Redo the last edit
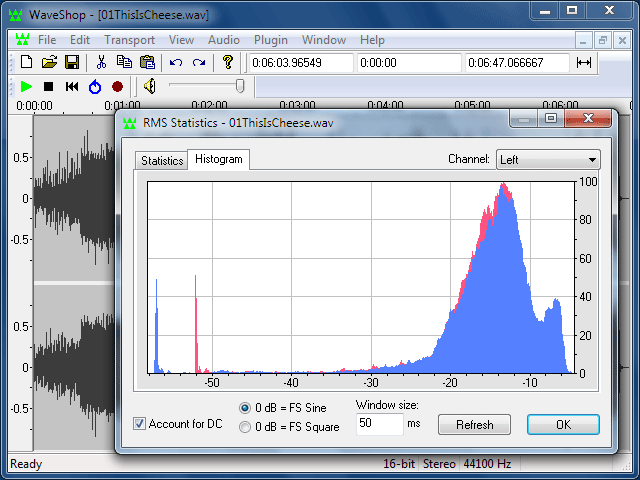The image size is (640, 480). click(x=199, y=62)
